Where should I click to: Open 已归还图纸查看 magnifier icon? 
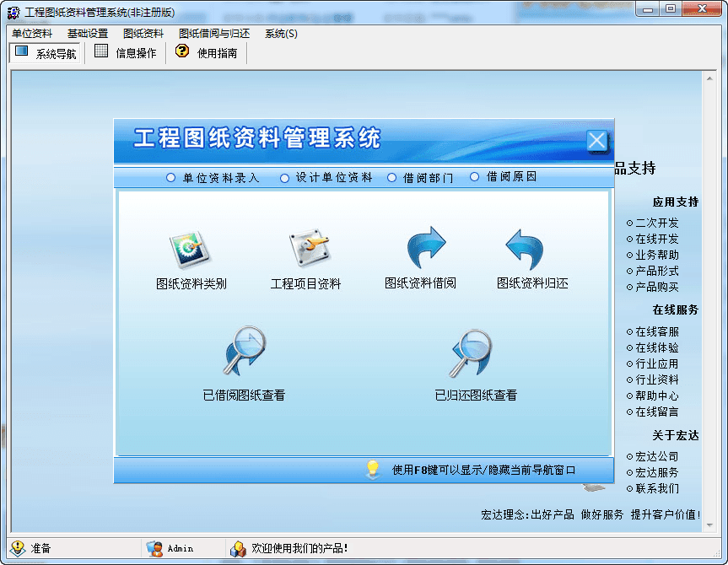coord(471,354)
